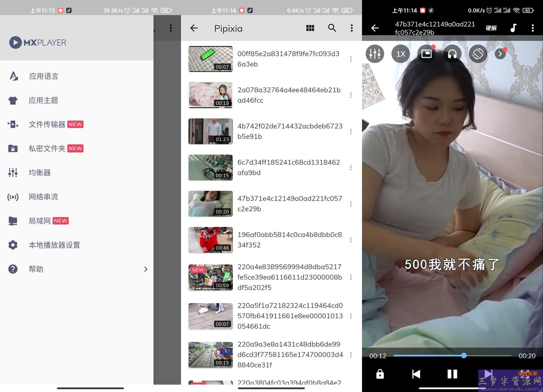The width and height of the screenshot is (543, 392).
Task: Show more player quick tools
Action: pyautogui.click(x=500, y=54)
